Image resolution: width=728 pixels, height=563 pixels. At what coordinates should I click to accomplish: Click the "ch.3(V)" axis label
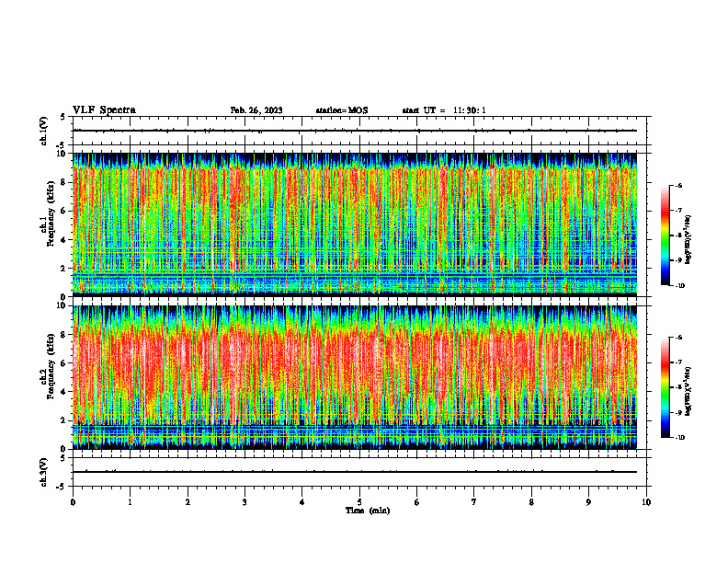[x=44, y=472]
